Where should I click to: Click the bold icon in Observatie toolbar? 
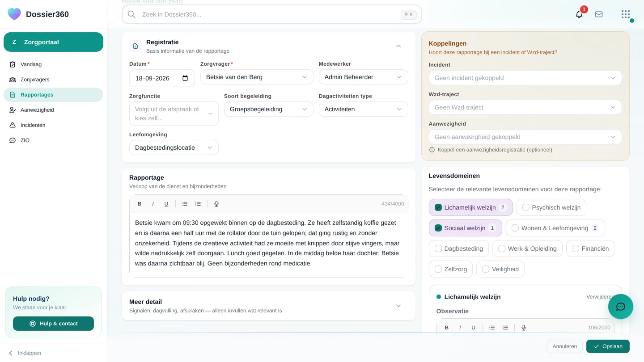pyautogui.click(x=447, y=328)
